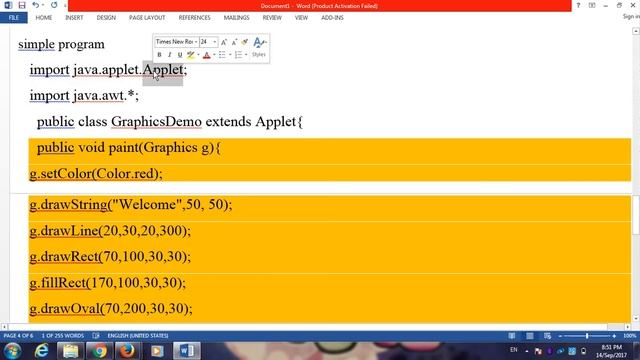Screen dimensions: 640x360
Task: Zoom in with the plus button
Action: click(614, 336)
